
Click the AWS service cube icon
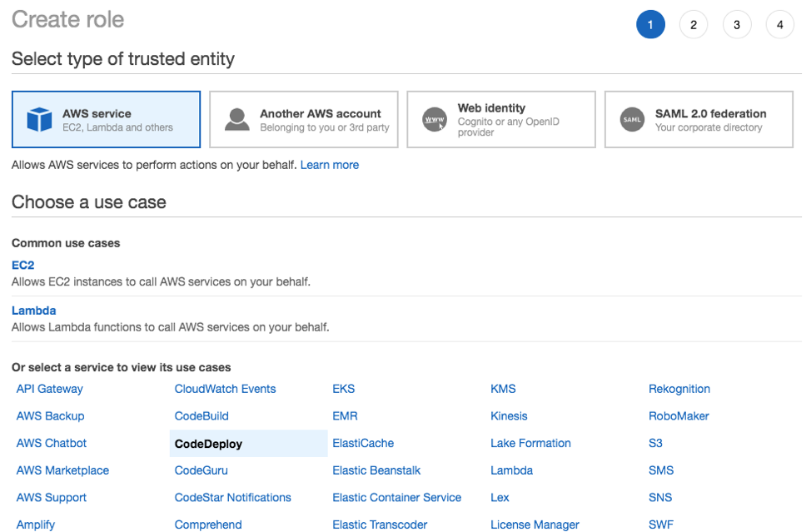pyautogui.click(x=39, y=119)
